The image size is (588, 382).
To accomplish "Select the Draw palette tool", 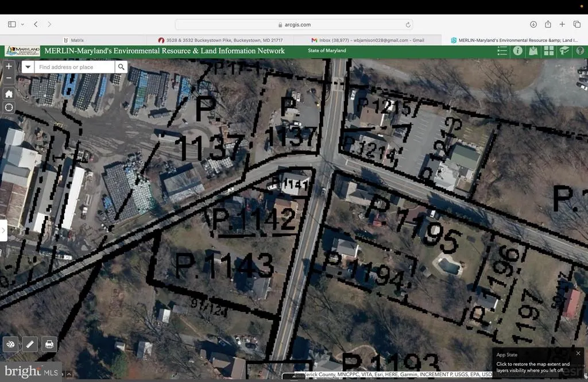I will [x=10, y=344].
